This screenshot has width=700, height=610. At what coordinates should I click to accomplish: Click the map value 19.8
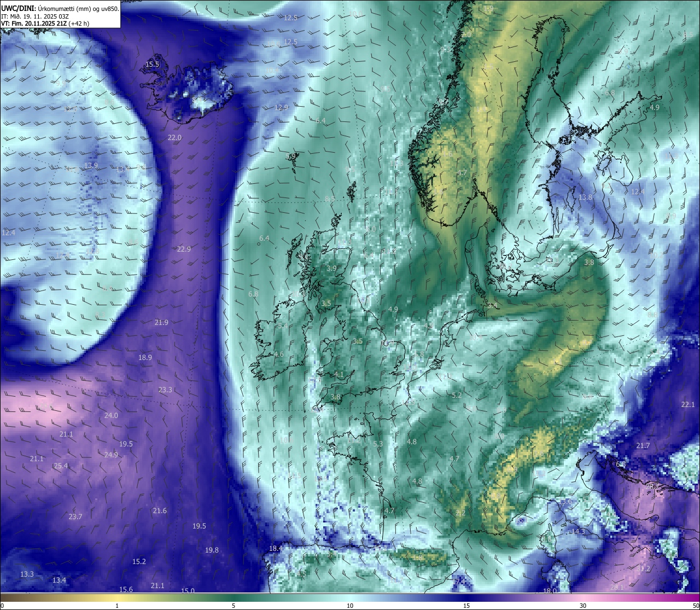(x=212, y=550)
